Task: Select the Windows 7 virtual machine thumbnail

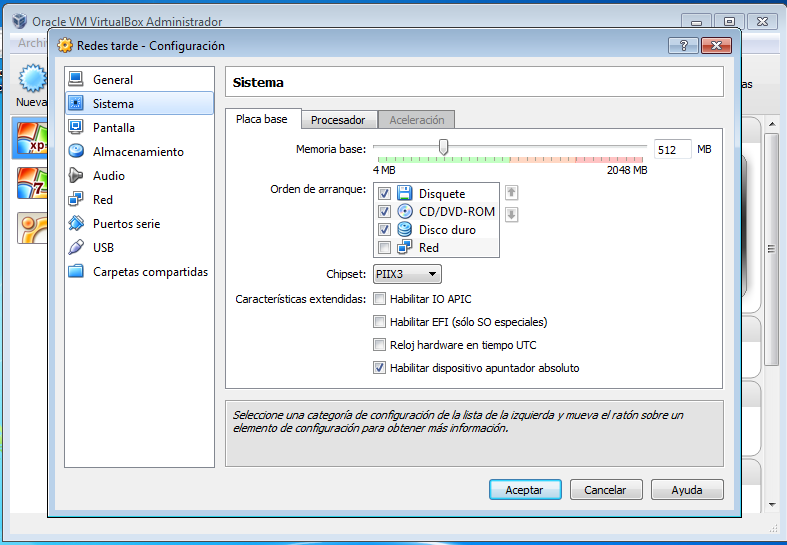Action: pos(31,183)
